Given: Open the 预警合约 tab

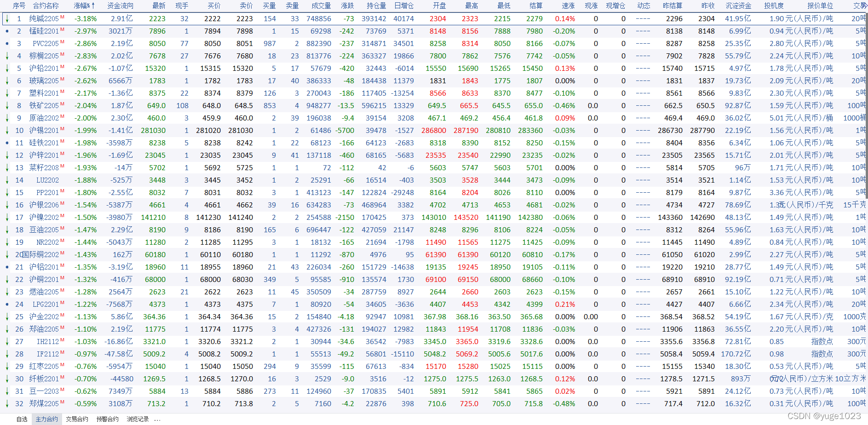Looking at the screenshot, I should [x=108, y=419].
